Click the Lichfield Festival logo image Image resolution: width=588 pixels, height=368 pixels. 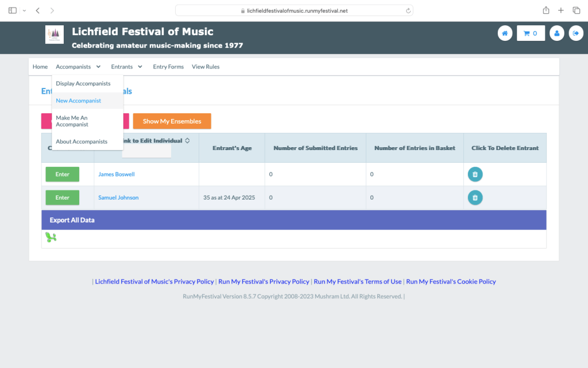coord(55,34)
